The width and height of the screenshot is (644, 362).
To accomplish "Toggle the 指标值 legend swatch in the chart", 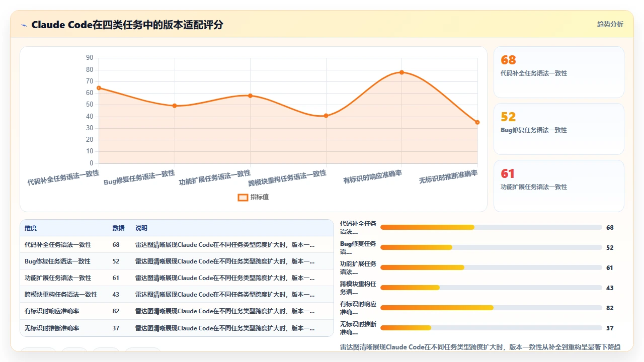I will point(243,197).
